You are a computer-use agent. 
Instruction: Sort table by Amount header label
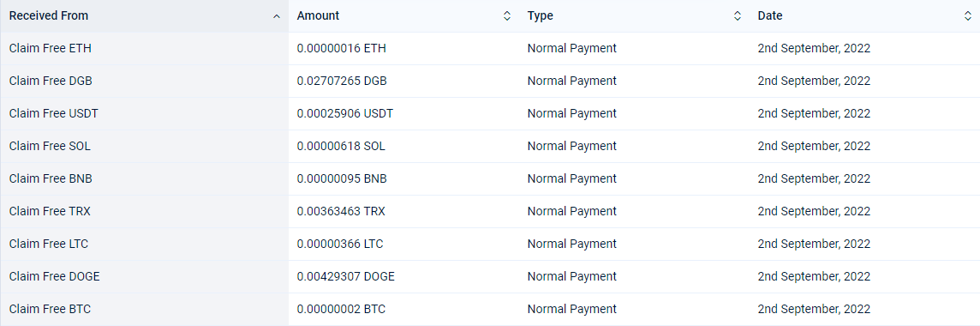[x=318, y=15]
